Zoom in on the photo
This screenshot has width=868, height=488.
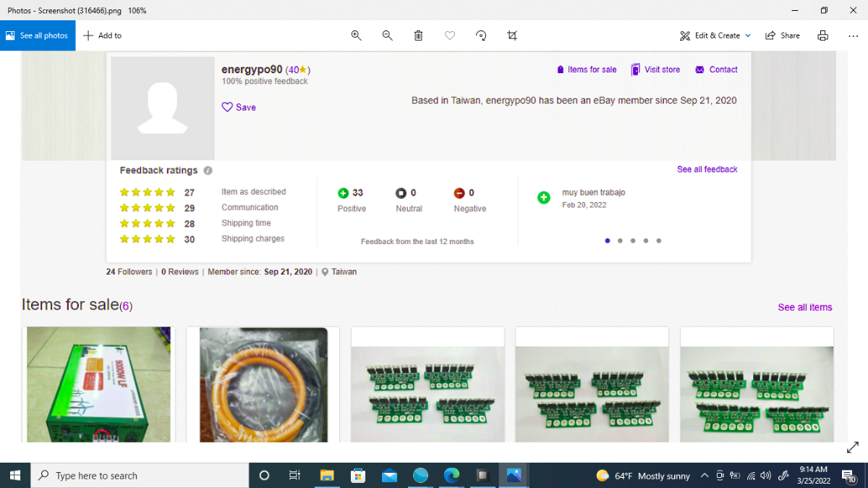[356, 35]
